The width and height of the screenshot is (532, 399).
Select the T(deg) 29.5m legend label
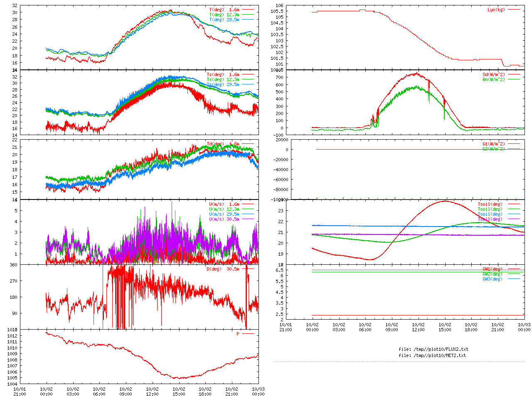coord(224,20)
